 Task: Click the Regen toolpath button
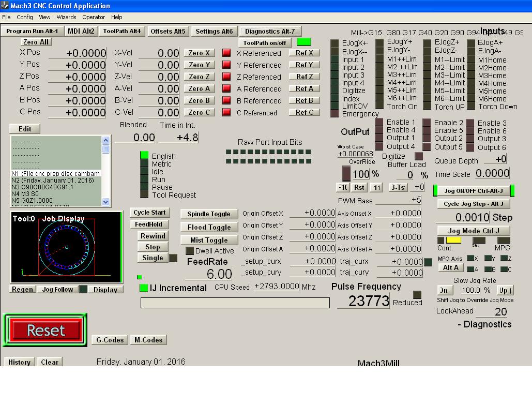coord(23,289)
